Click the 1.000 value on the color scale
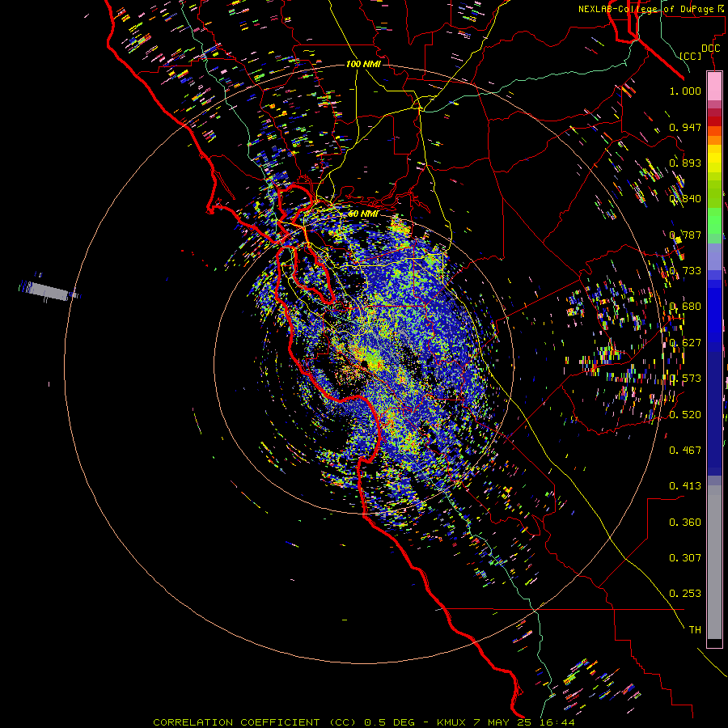The image size is (728, 728). pos(685,91)
